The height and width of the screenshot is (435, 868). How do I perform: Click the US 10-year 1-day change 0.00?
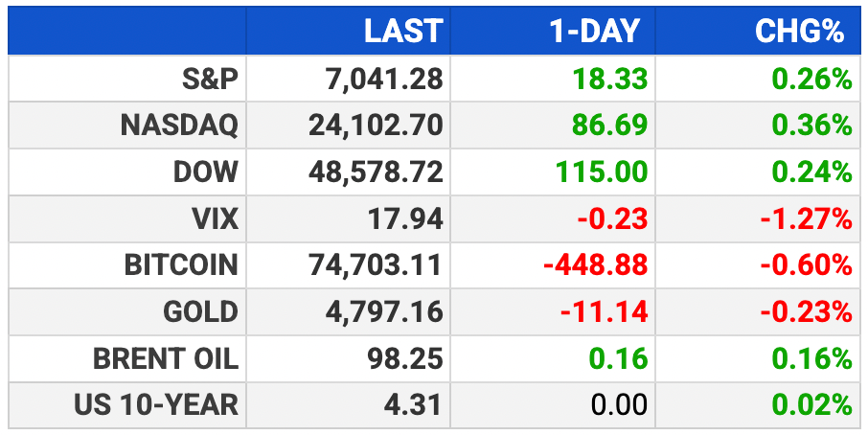[x=618, y=405]
